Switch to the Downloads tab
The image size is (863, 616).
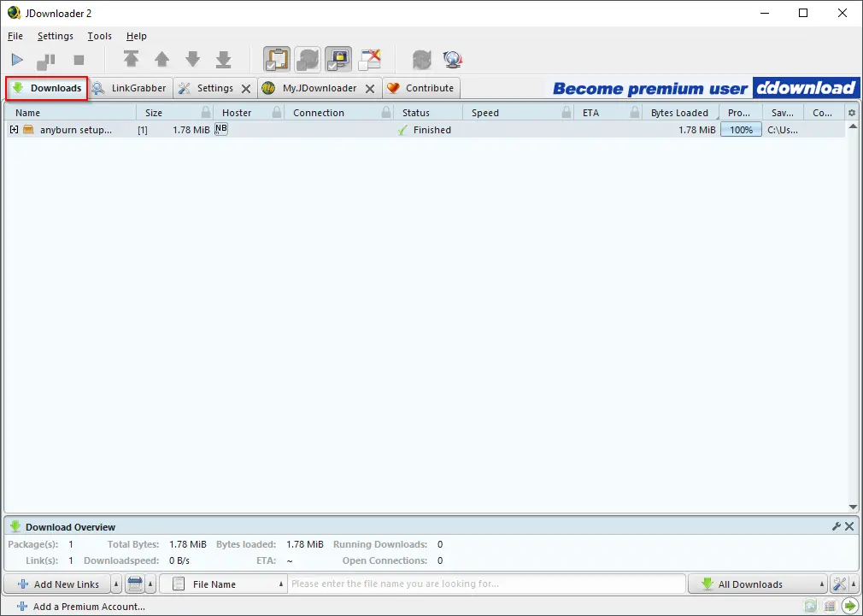pos(47,88)
